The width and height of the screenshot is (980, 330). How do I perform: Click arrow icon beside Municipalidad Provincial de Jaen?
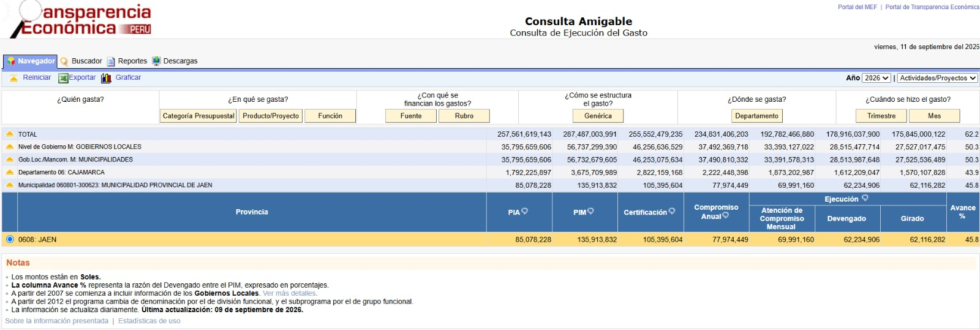click(x=9, y=185)
